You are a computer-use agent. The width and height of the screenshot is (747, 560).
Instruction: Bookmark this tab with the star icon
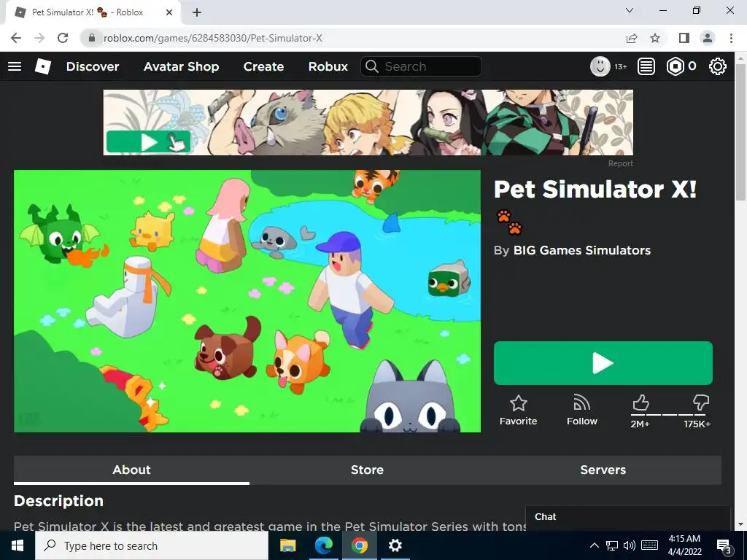[655, 38]
